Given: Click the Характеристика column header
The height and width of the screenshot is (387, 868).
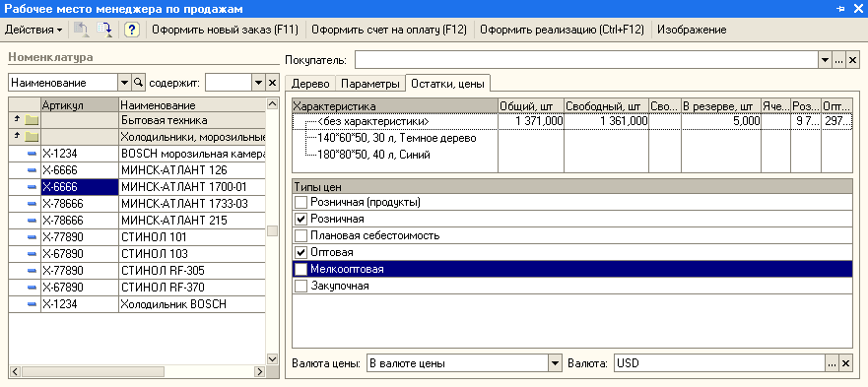Looking at the screenshot, I should pos(395,105).
